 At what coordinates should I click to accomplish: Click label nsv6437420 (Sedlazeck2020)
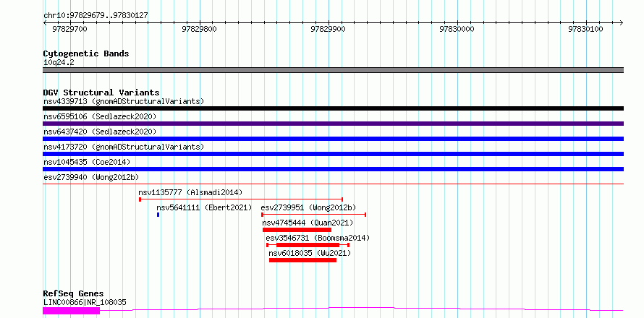[100, 132]
